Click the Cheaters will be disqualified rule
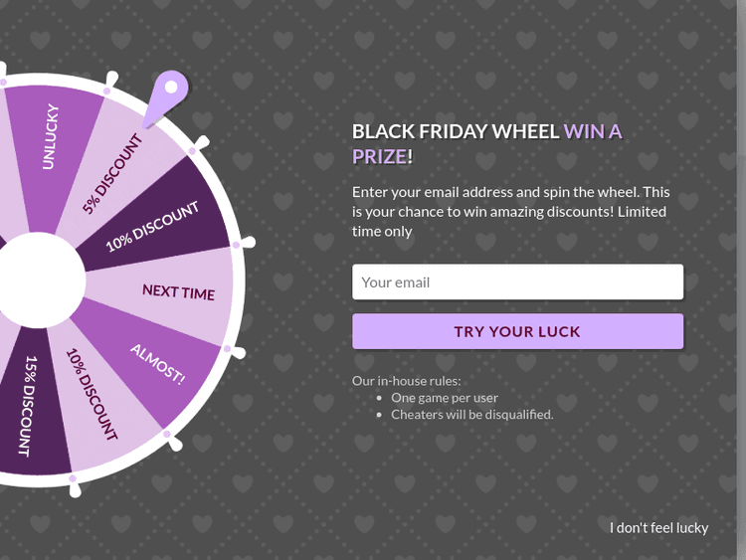 [x=471, y=414]
